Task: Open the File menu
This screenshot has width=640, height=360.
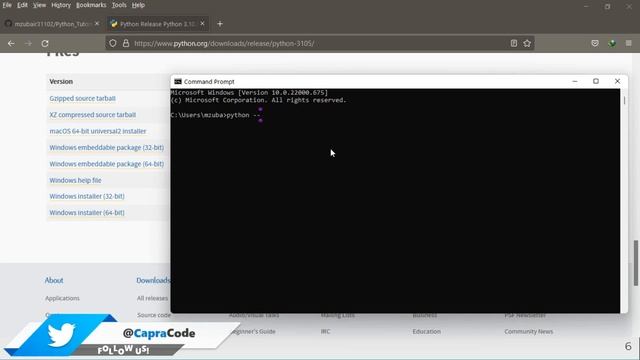Action: click(x=7, y=5)
